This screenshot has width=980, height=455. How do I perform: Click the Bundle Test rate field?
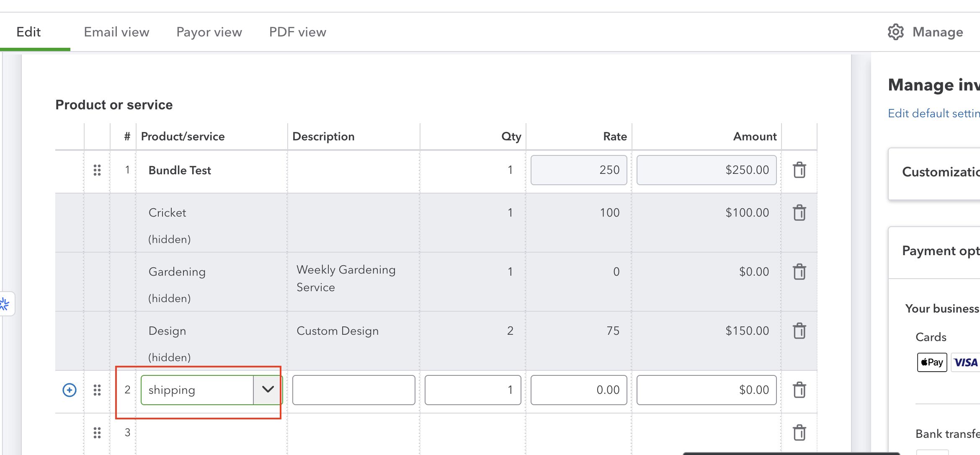point(578,170)
